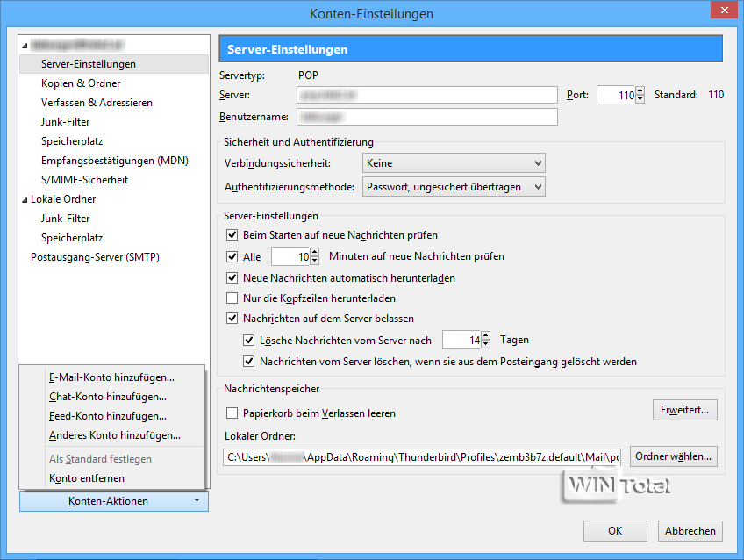The image size is (744, 560).
Task: Collapse the blurred email account tree node
Action: tap(25, 46)
